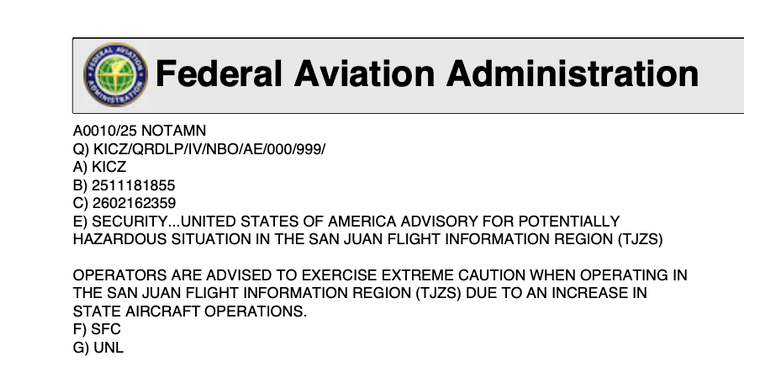
Task: Click the word Aviation in header
Action: click(364, 74)
